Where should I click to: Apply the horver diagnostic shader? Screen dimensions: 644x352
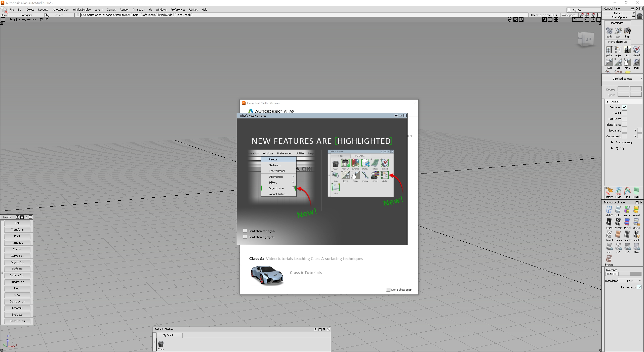tap(618, 222)
